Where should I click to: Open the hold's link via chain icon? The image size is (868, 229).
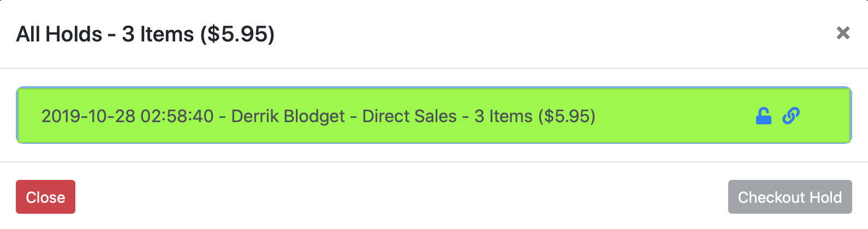791,116
